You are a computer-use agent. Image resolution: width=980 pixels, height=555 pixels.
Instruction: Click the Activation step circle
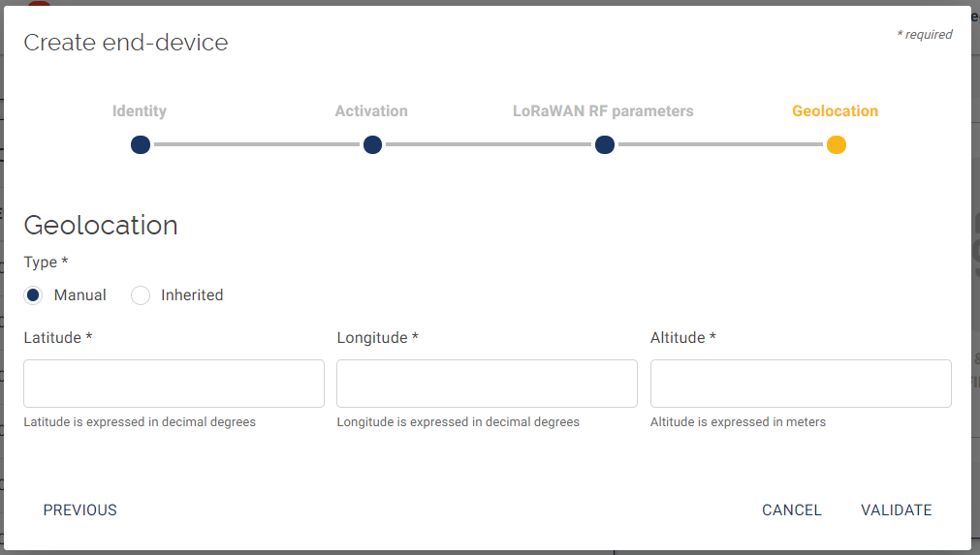tap(372, 145)
